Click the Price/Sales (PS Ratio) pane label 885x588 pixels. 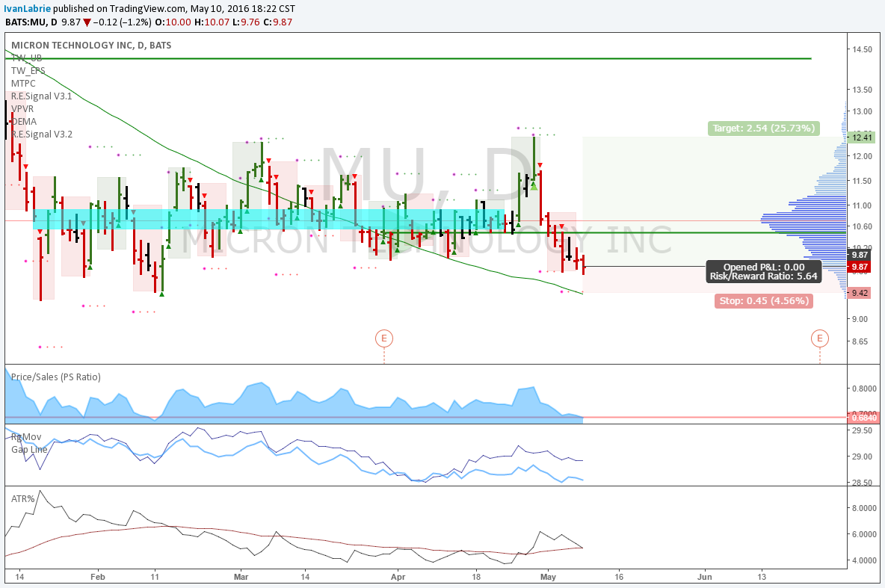(x=56, y=377)
